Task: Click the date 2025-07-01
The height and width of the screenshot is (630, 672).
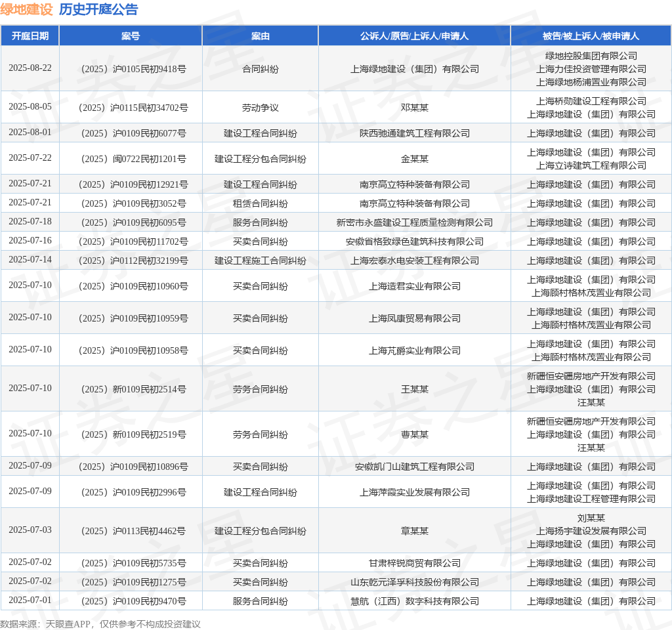Action: (30, 600)
